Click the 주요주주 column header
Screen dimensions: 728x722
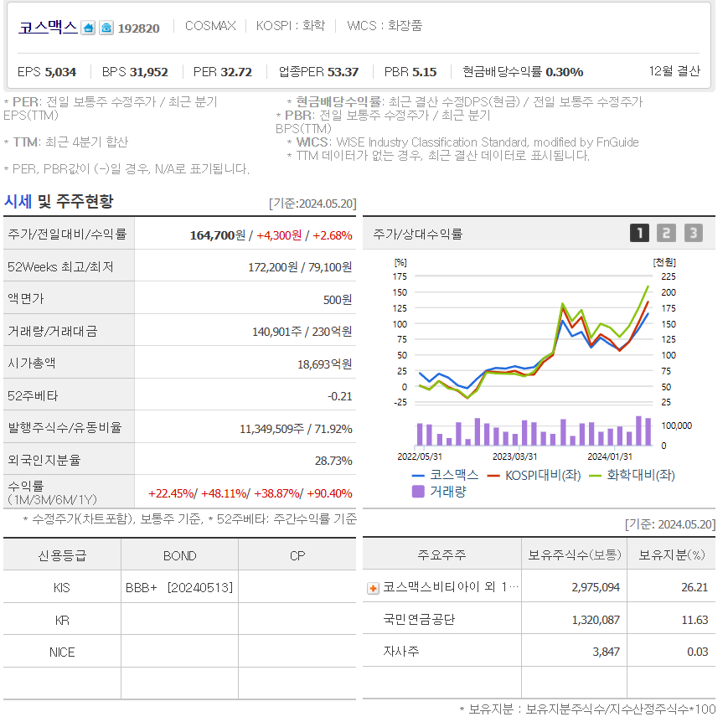[441, 554]
